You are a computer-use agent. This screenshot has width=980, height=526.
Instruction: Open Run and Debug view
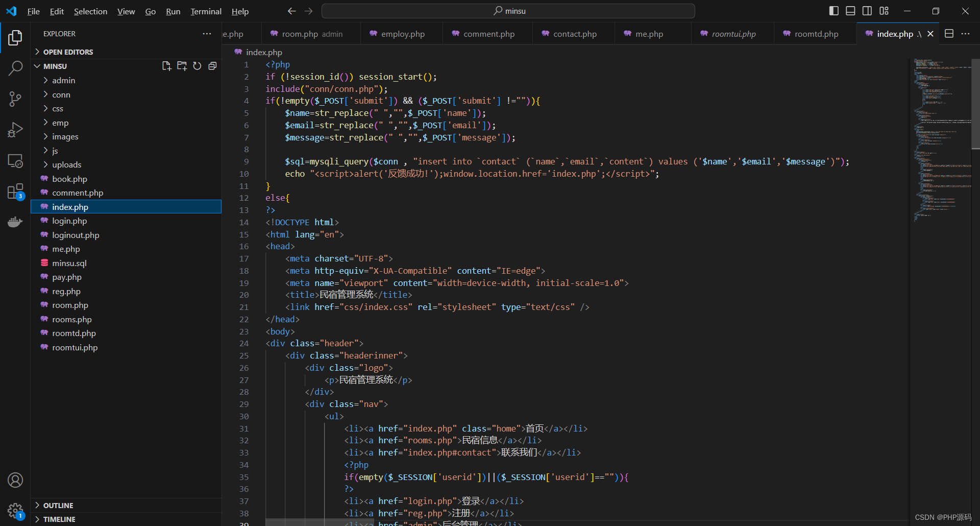click(x=15, y=130)
